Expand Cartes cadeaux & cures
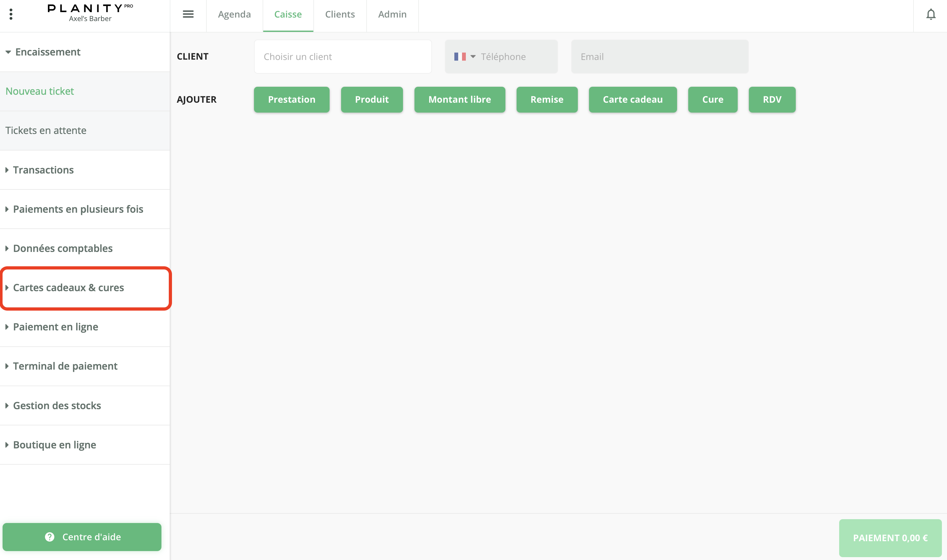The height and width of the screenshot is (560, 947). coord(68,288)
